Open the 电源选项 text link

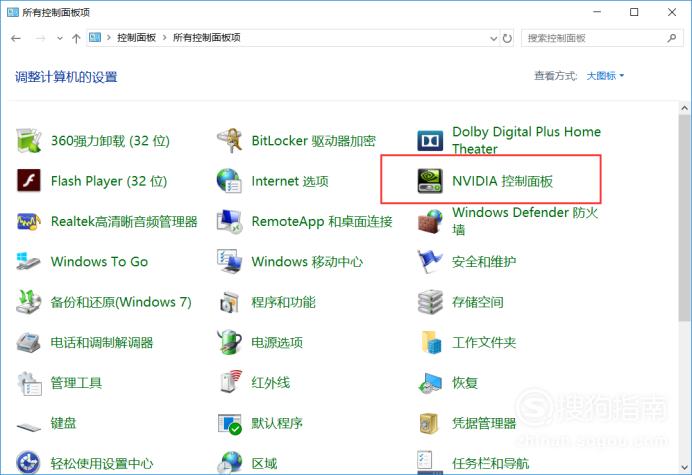277,342
